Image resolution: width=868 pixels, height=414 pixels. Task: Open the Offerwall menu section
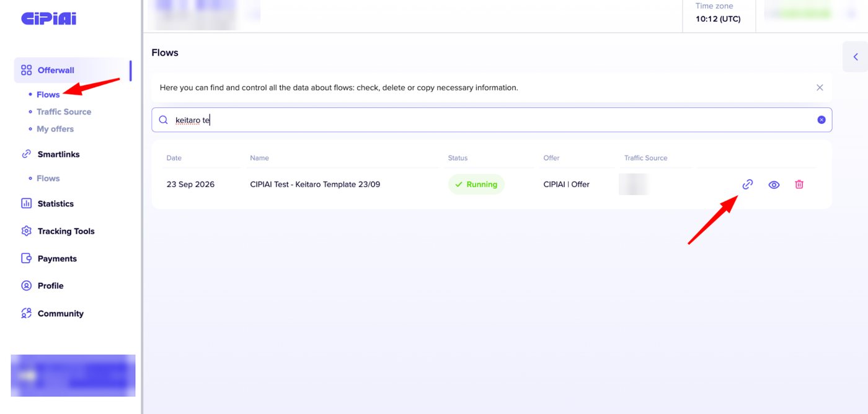pyautogui.click(x=72, y=70)
